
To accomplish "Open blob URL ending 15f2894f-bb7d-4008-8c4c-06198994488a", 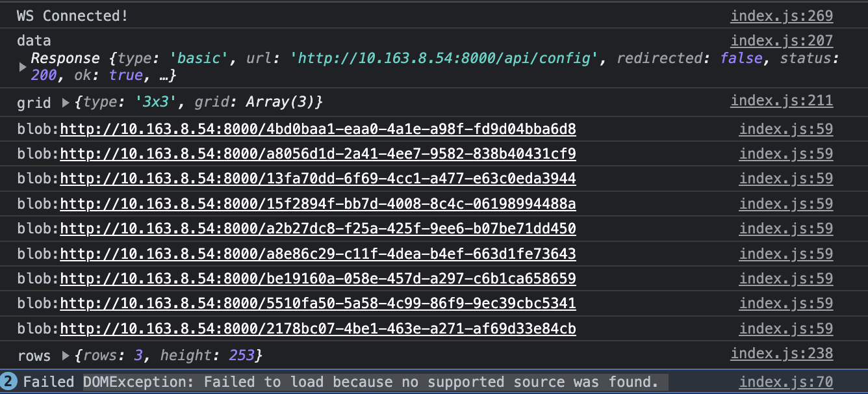I will pyautogui.click(x=318, y=204).
